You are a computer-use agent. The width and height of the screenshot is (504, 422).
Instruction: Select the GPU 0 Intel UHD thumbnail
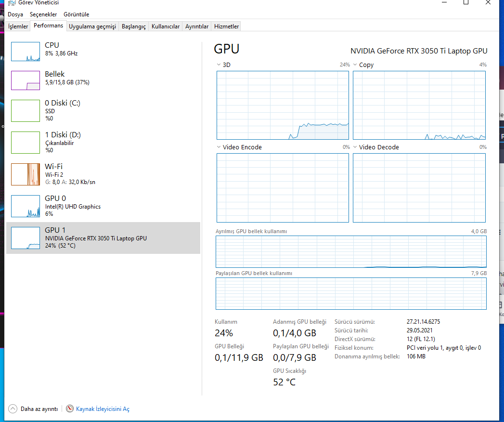26,206
